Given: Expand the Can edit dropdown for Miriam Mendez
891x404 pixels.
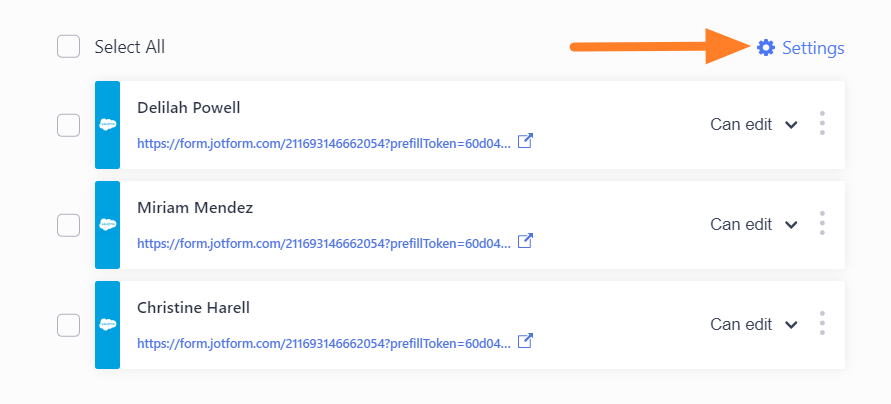Looking at the screenshot, I should tap(754, 224).
